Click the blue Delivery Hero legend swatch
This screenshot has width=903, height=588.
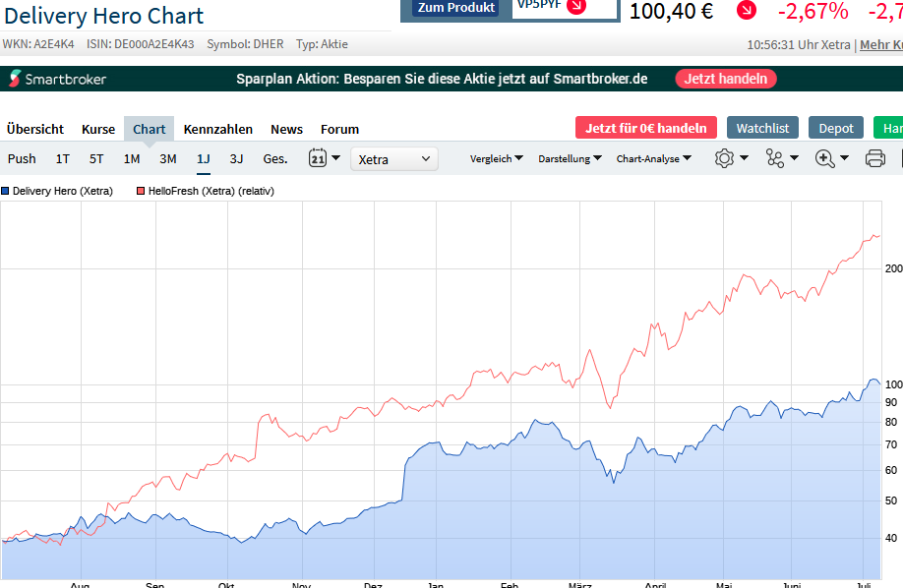tap(5, 191)
